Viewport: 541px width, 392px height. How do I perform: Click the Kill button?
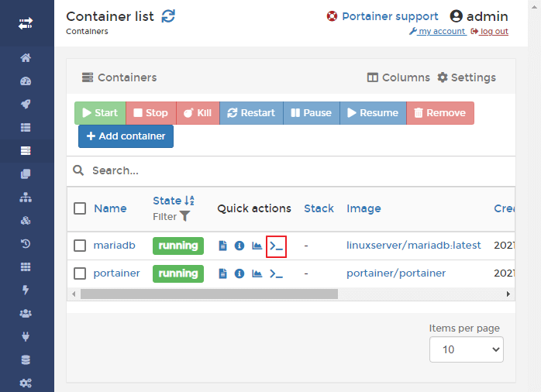(198, 113)
